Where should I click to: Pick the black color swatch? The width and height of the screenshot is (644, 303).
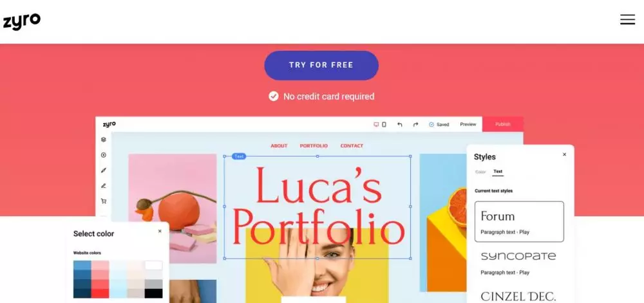coord(154,293)
